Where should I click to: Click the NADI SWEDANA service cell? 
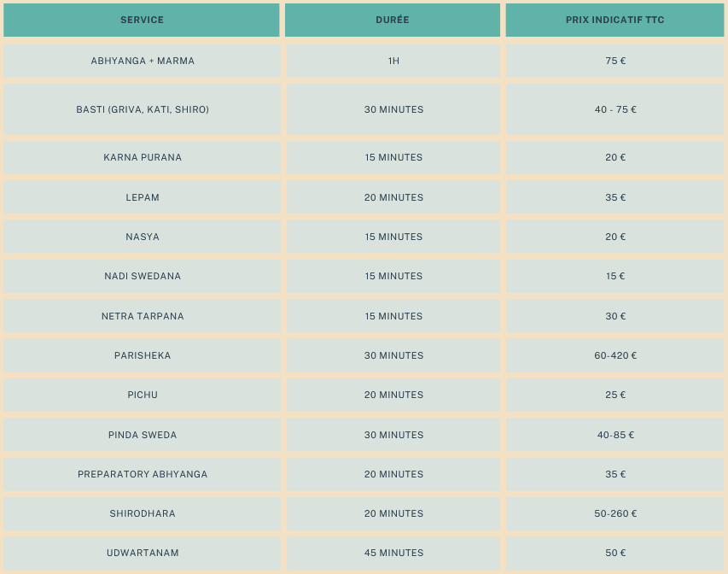click(x=143, y=276)
